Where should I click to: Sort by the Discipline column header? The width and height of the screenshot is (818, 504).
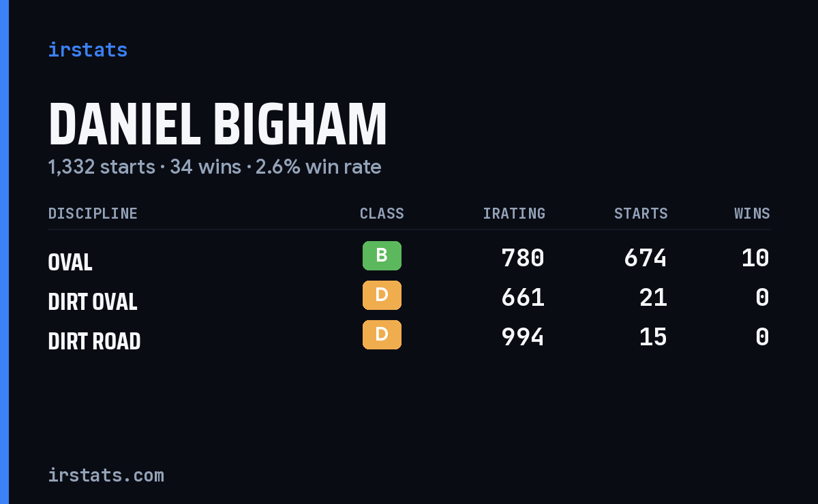(x=93, y=214)
